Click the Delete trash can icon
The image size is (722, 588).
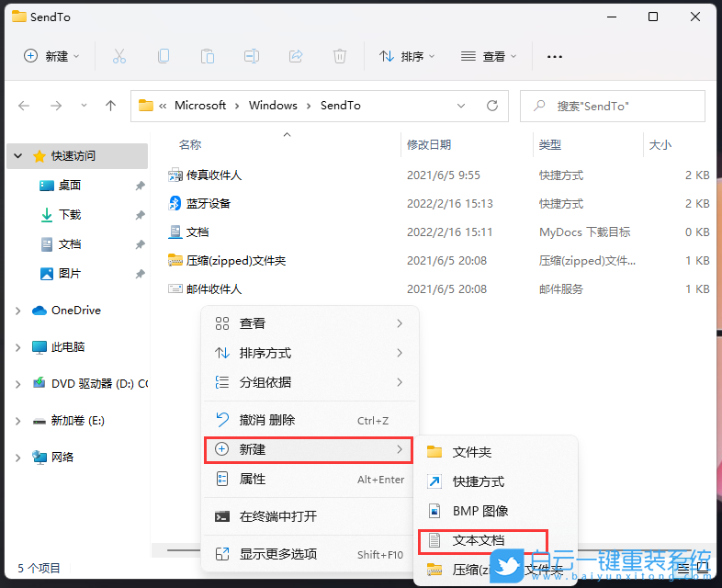tap(340, 56)
